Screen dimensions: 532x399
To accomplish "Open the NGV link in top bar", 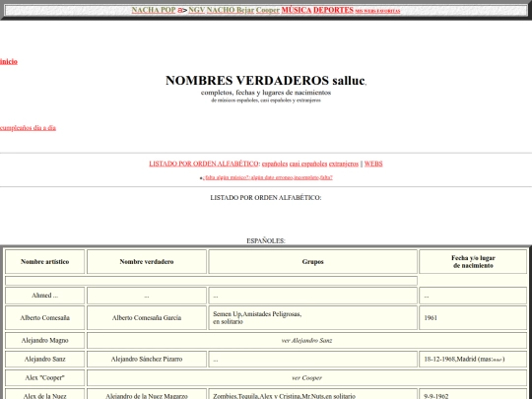I will coord(196,10).
